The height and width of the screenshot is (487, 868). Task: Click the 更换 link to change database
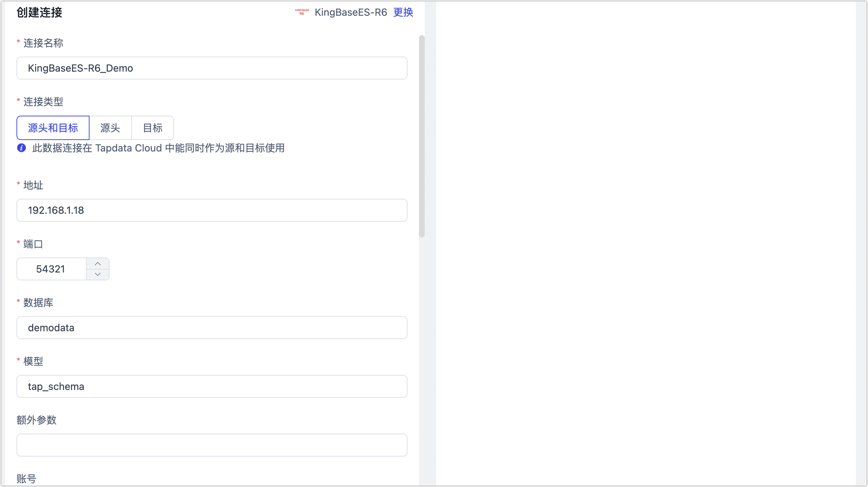coord(403,13)
